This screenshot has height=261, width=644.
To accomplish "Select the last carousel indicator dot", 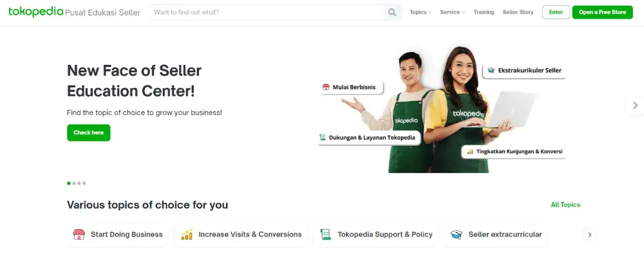I will pos(84,183).
